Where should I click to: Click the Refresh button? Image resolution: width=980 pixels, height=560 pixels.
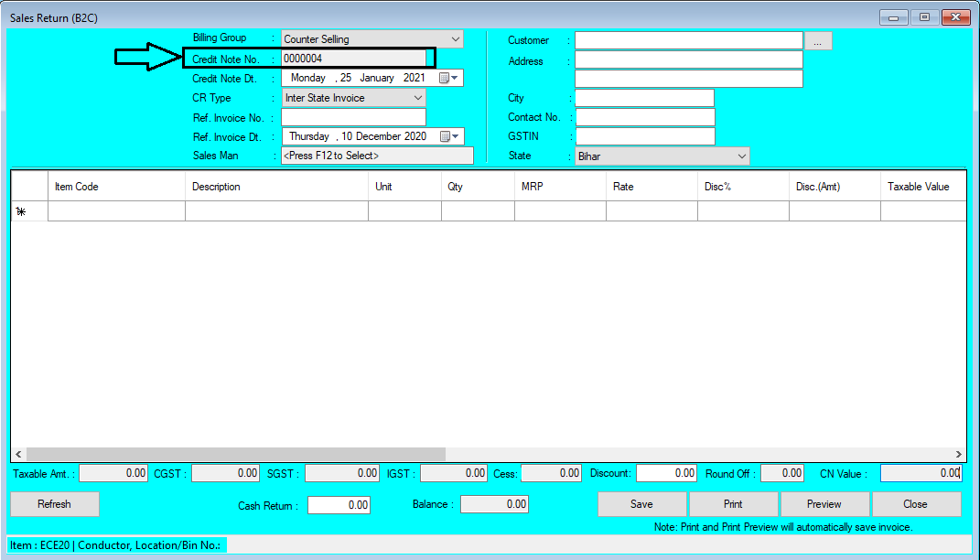tap(54, 504)
